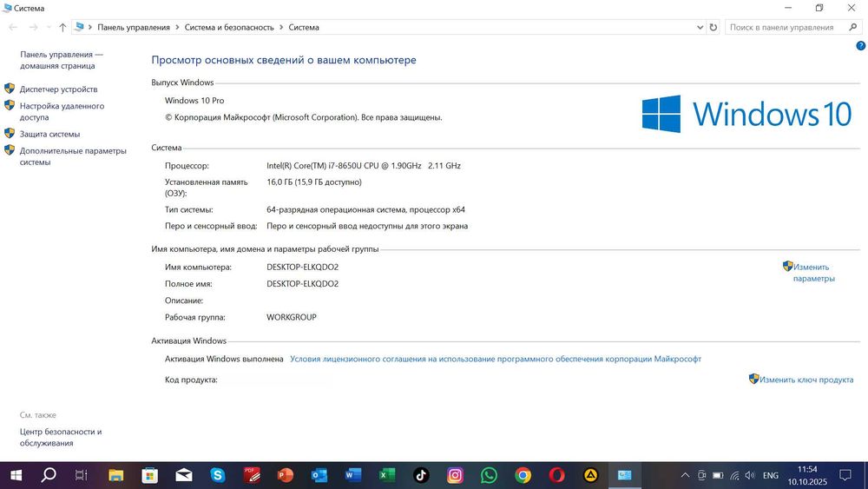Expand chevron before 'Панель управления' breadcrumb
Screen dimensions: 868x489
point(90,27)
